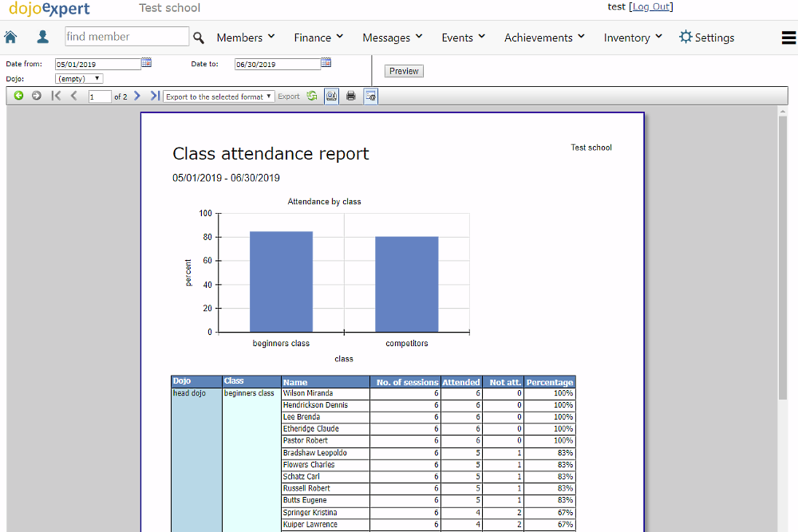Click the report vertical scrollbar thumb
The width and height of the screenshot is (798, 532).
pos(783,258)
